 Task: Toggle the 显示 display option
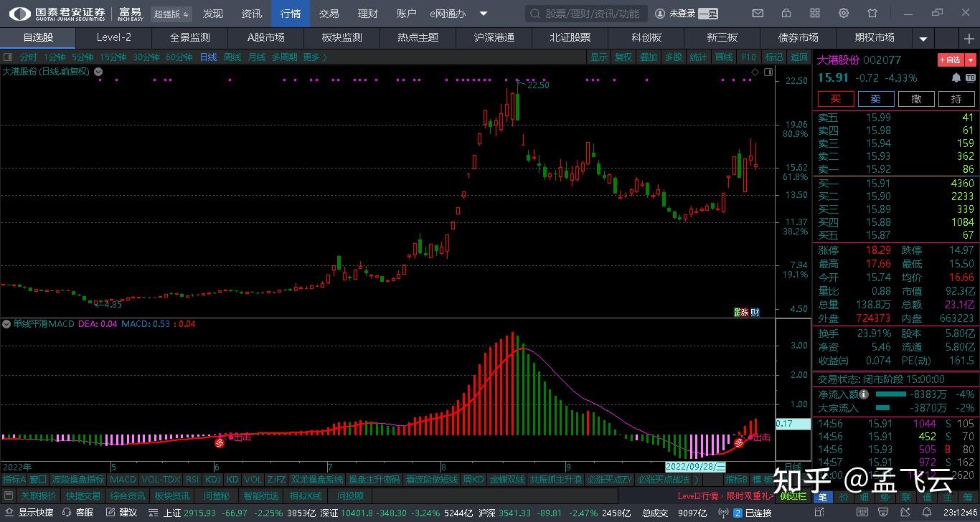(598, 57)
